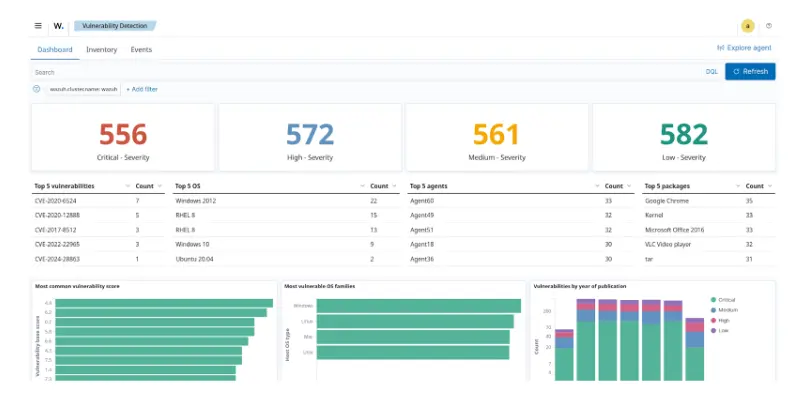Toggle Low legend color swatch
Image resolution: width=798 pixels, height=395 pixels.
714,330
